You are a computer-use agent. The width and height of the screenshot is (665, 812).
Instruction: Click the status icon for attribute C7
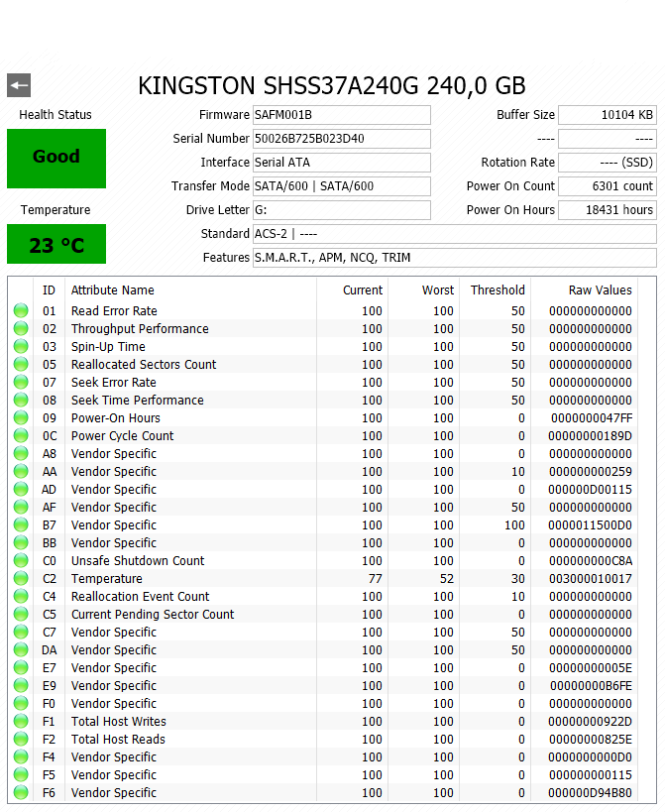click(x=21, y=633)
